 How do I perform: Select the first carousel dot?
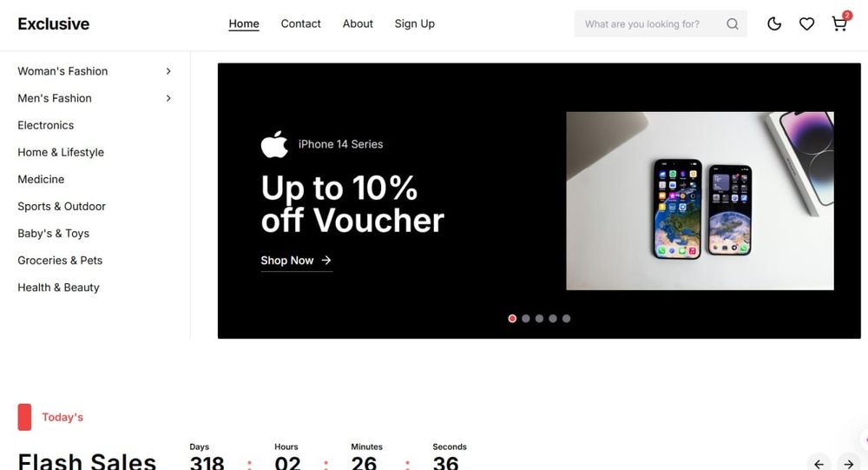click(512, 318)
